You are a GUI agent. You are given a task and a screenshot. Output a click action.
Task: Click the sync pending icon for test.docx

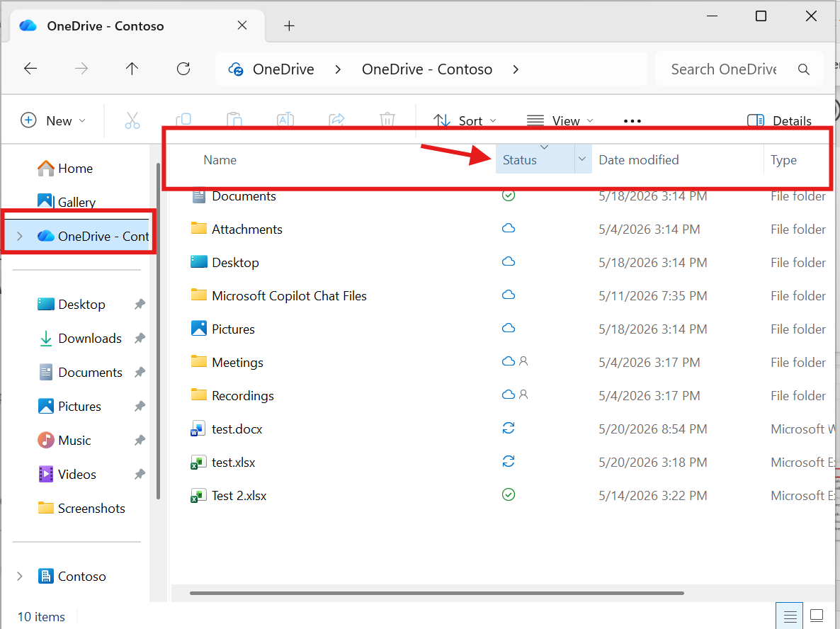509,428
